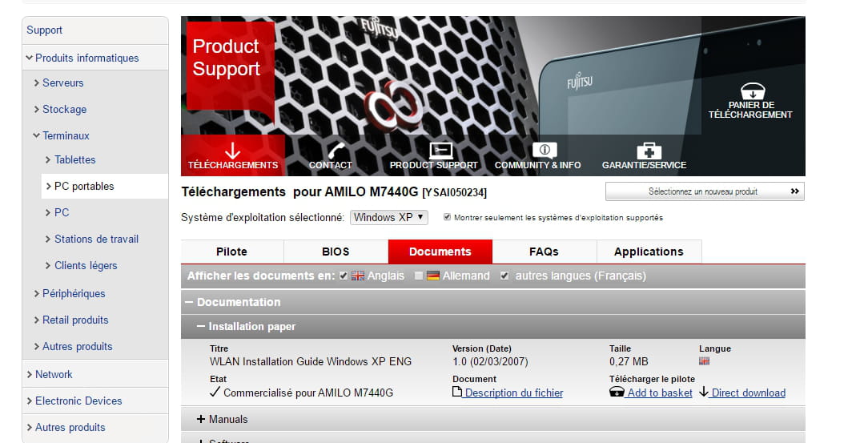Open Retail produits in the sidebar
Image resolution: width=868 pixels, height=443 pixels.
[x=75, y=320]
